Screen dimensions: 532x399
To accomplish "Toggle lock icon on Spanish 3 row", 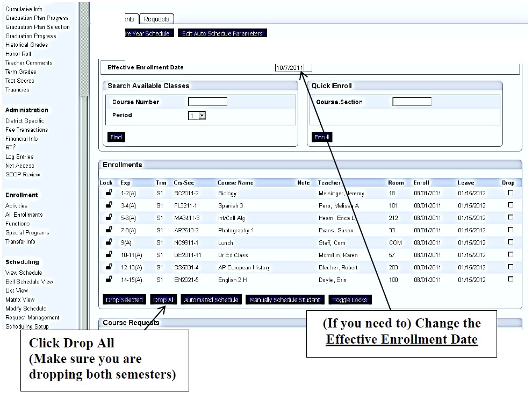I will (109, 205).
